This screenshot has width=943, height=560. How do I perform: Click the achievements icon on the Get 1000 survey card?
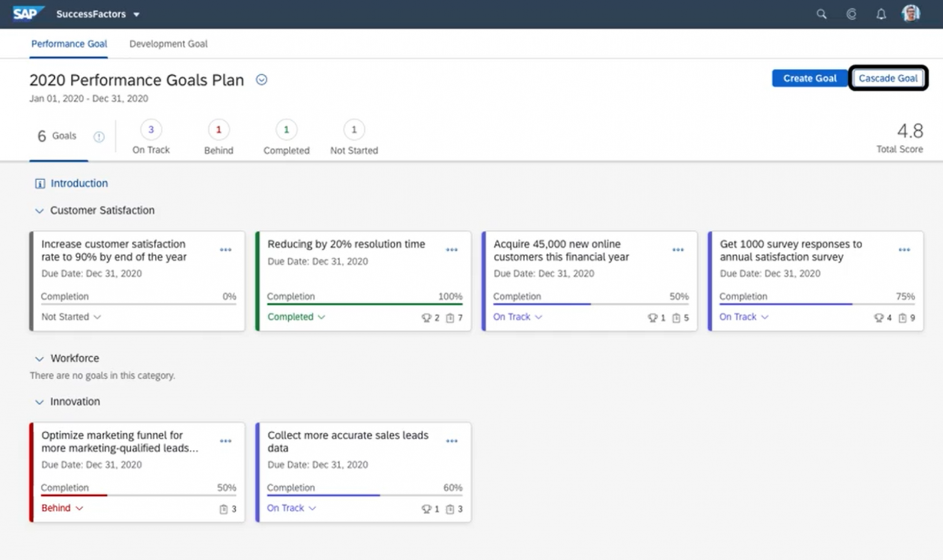click(879, 318)
